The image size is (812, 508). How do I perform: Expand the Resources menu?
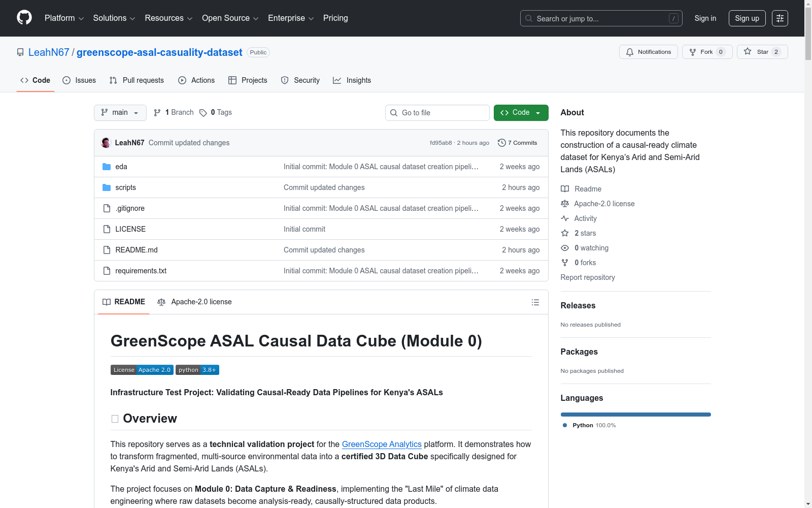[168, 18]
